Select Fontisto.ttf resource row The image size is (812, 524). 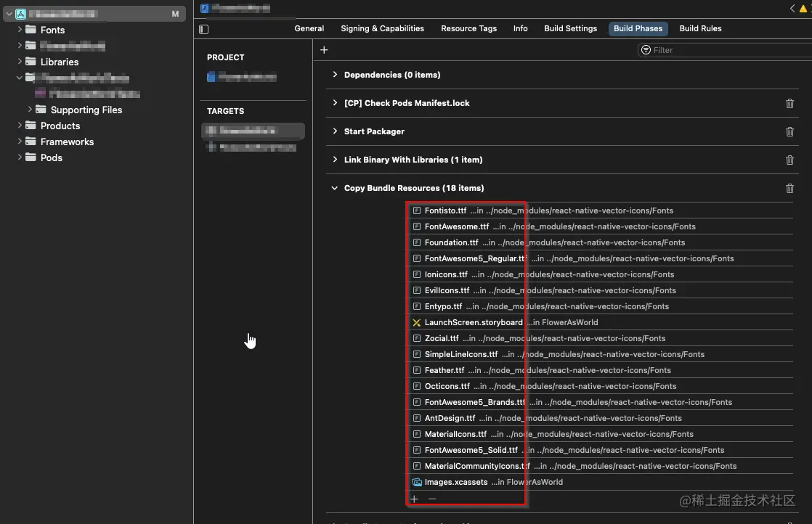601,210
